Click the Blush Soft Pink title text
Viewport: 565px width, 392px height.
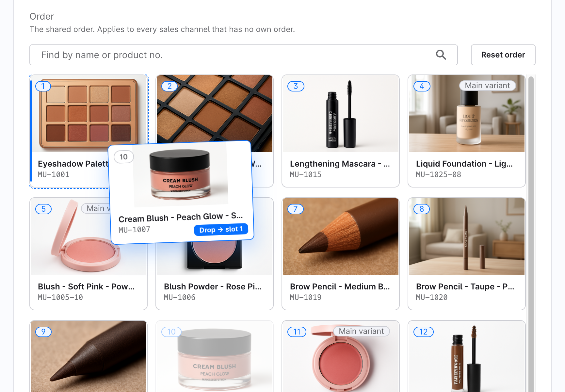tap(86, 286)
